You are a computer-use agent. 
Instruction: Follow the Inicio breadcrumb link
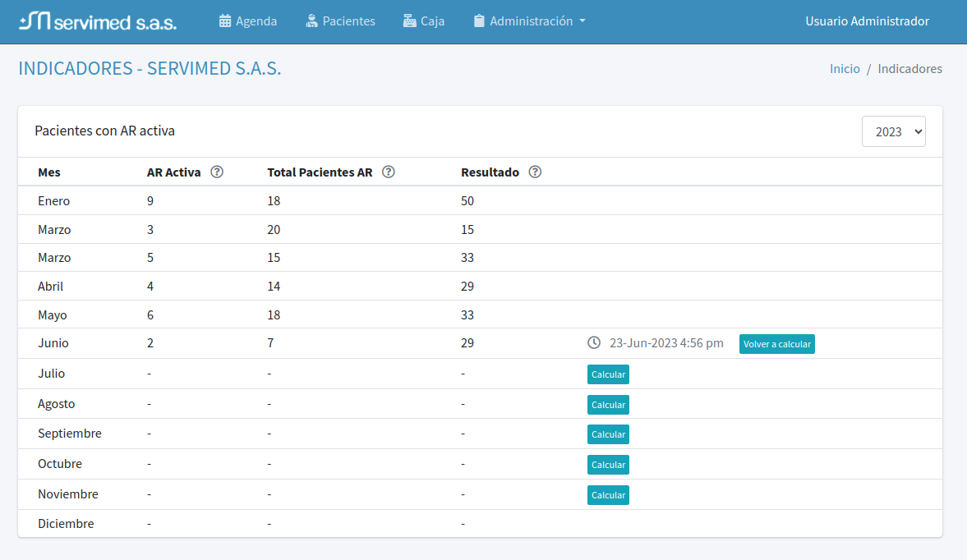[x=845, y=69]
